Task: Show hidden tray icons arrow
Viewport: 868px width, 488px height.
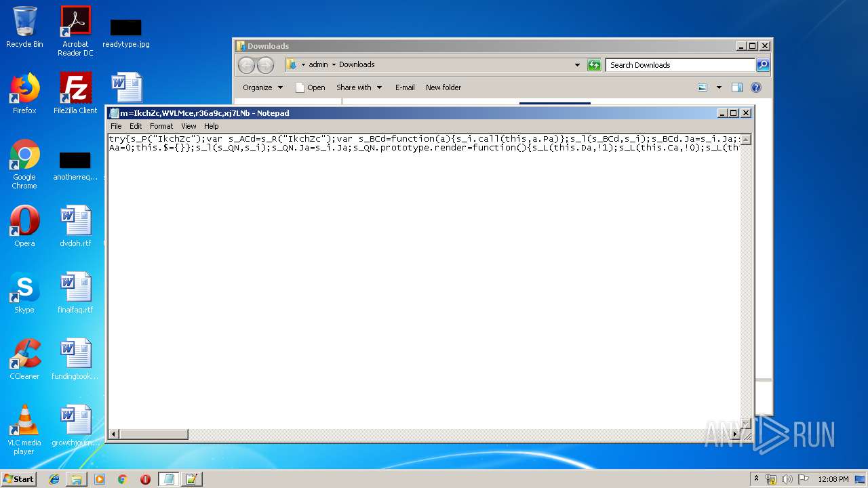Action: coord(756,479)
